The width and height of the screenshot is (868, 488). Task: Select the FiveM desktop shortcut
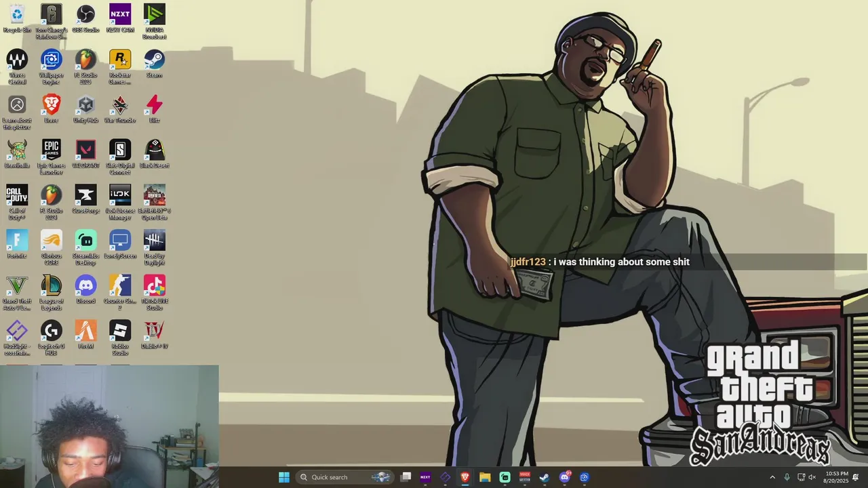click(x=85, y=335)
